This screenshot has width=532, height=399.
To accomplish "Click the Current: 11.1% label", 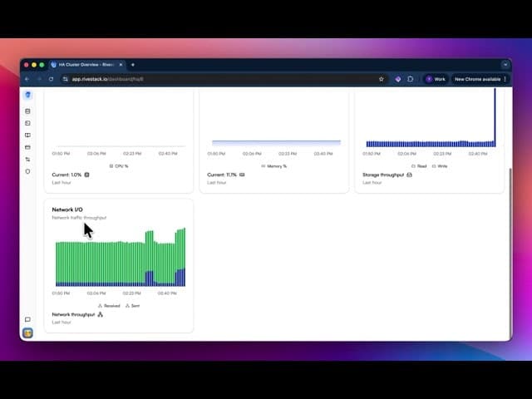I will coord(222,175).
